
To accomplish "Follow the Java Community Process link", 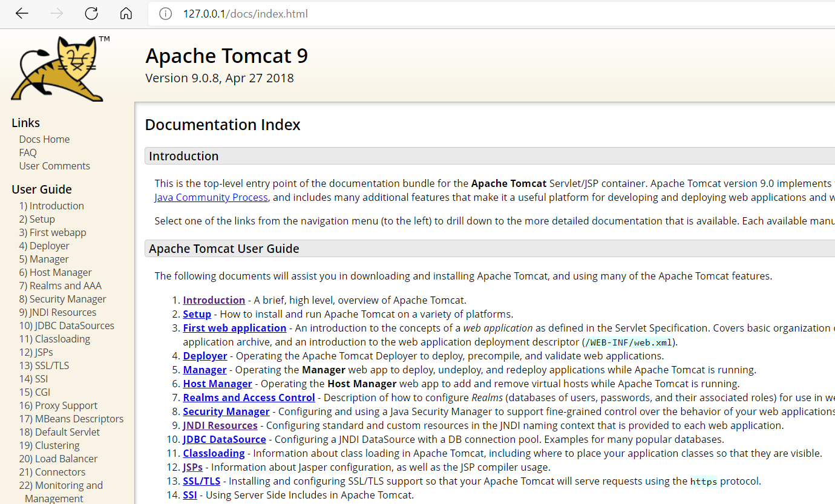I will [x=211, y=197].
